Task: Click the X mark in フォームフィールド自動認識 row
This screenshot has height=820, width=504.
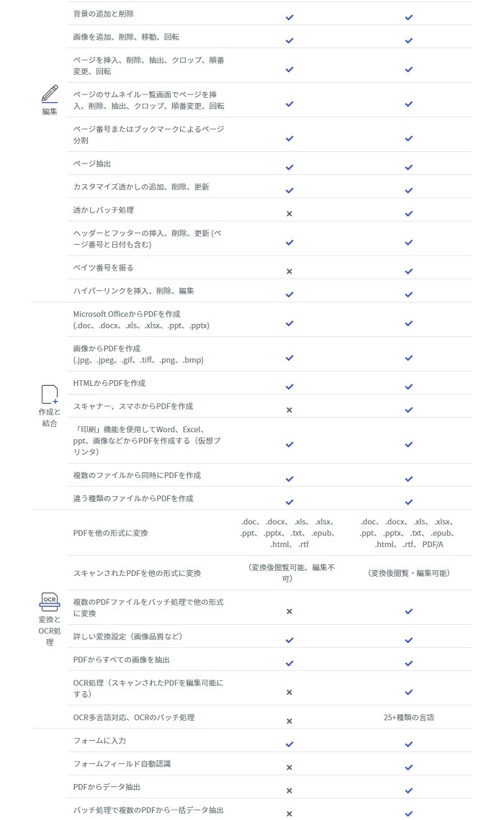Action: click(289, 767)
